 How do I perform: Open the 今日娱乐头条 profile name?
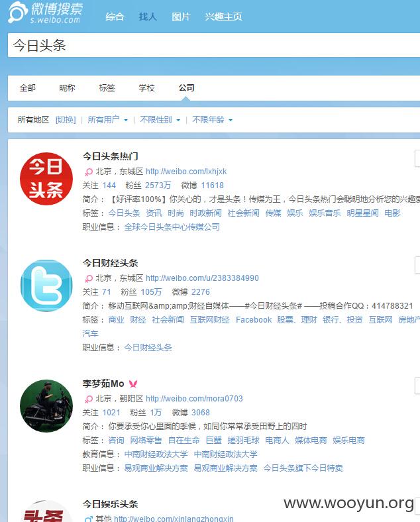[111, 504]
